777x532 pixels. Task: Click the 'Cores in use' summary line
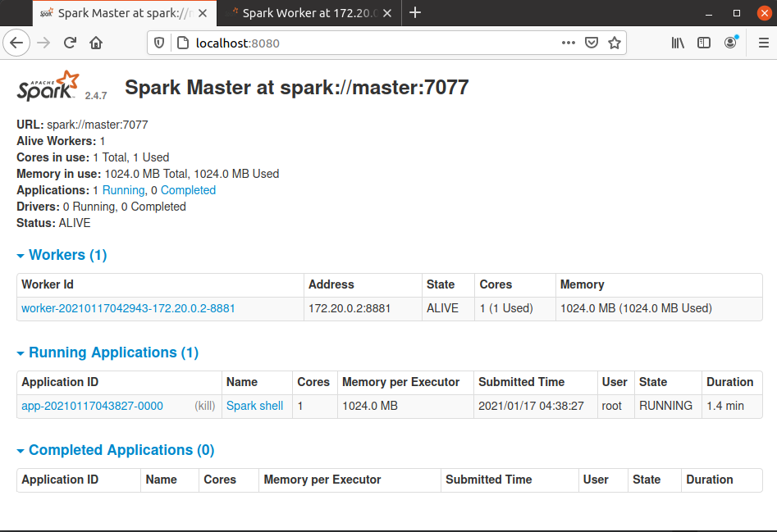click(x=93, y=157)
